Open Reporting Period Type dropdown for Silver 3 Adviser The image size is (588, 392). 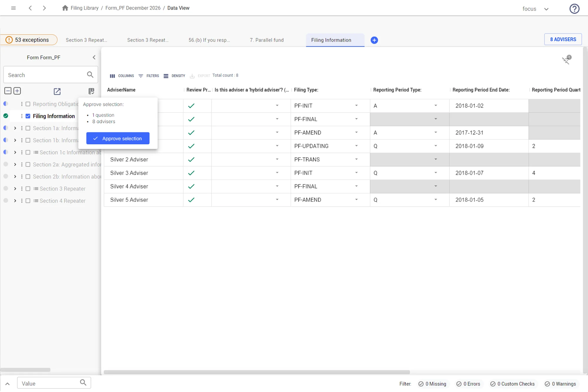coord(435,173)
